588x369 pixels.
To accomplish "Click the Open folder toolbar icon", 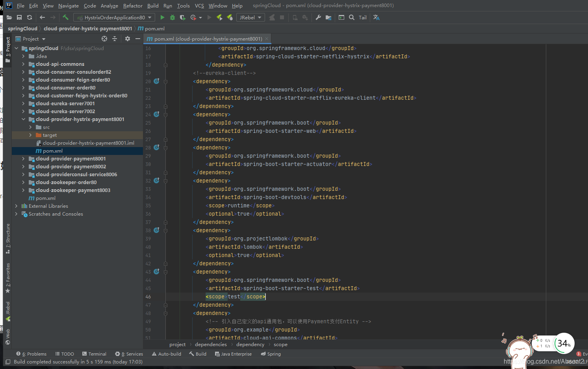I will 9,17.
